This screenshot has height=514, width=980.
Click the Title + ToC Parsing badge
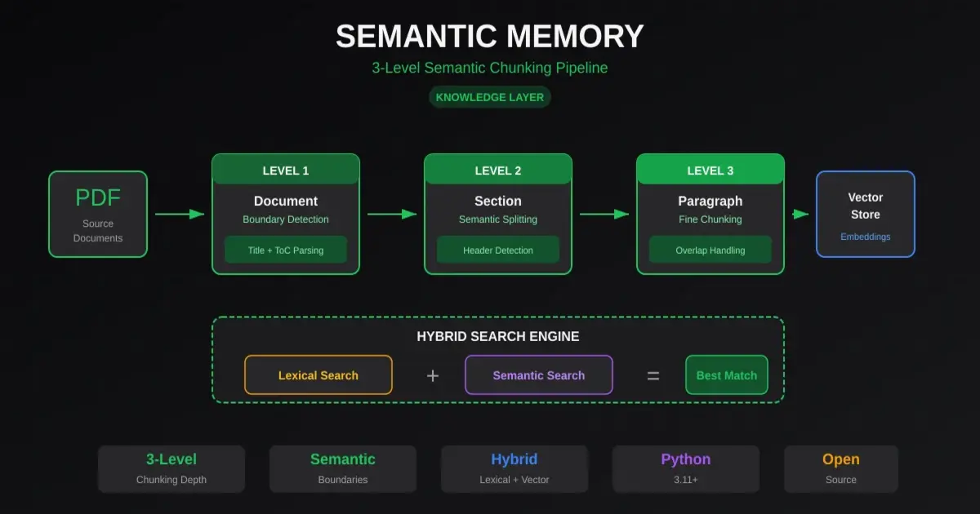[x=286, y=250]
